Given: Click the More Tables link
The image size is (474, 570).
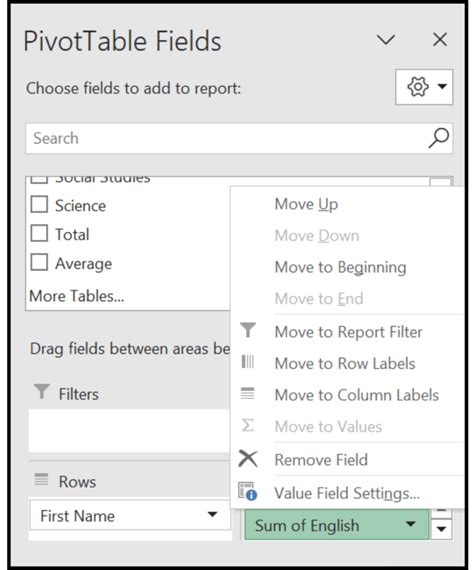Looking at the screenshot, I should (x=77, y=296).
